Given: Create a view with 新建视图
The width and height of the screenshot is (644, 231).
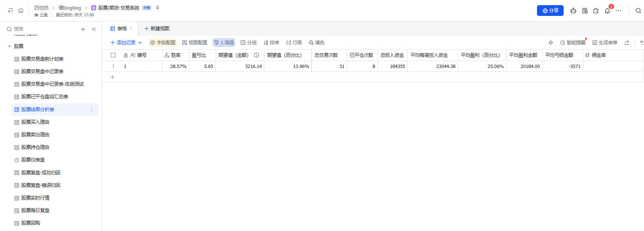Looking at the screenshot, I should pos(157,28).
